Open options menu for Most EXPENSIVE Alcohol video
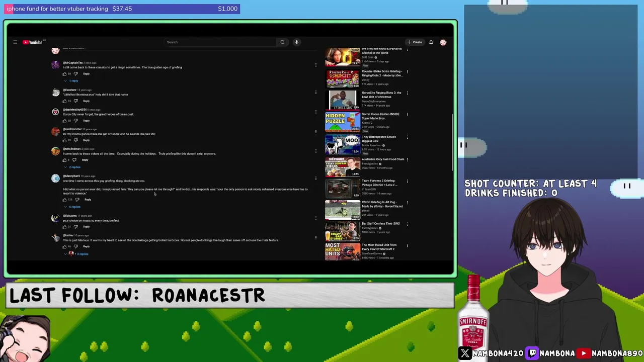644x362 pixels. click(407, 49)
